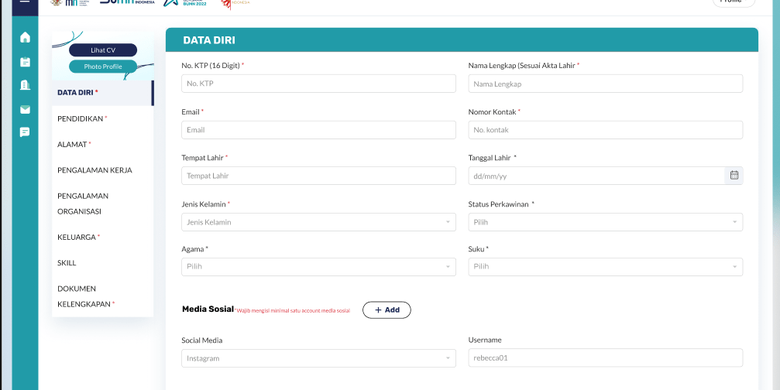The image size is (780, 390).
Task: Focus the Nama Lengkap input field
Action: [605, 84]
